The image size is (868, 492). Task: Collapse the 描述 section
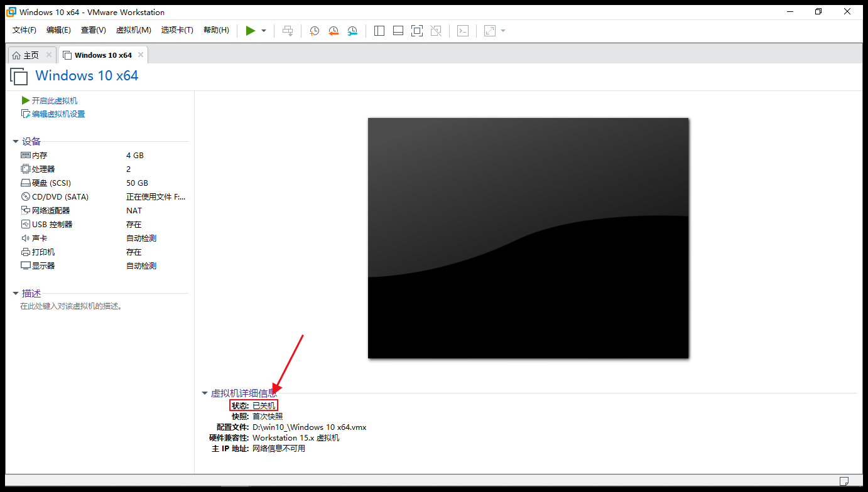[16, 293]
